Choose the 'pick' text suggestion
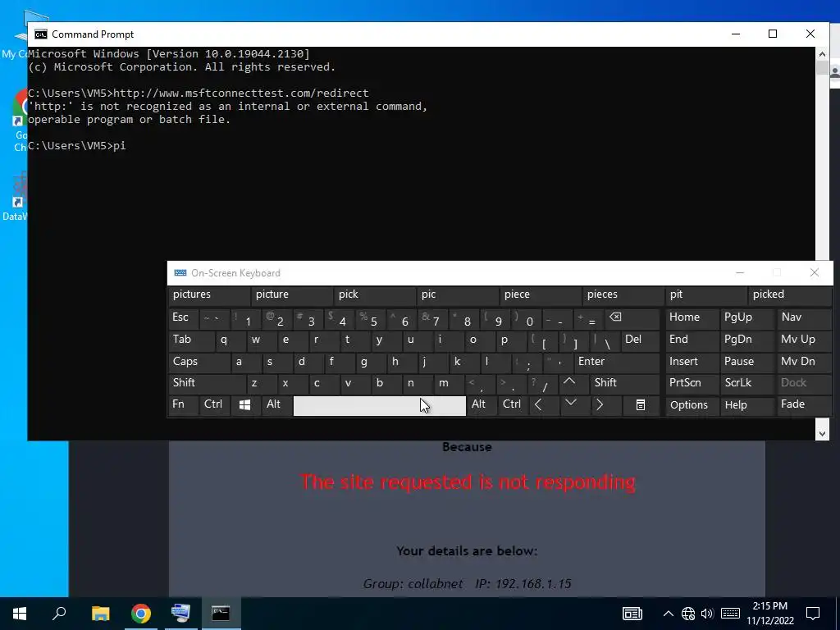 (375, 295)
